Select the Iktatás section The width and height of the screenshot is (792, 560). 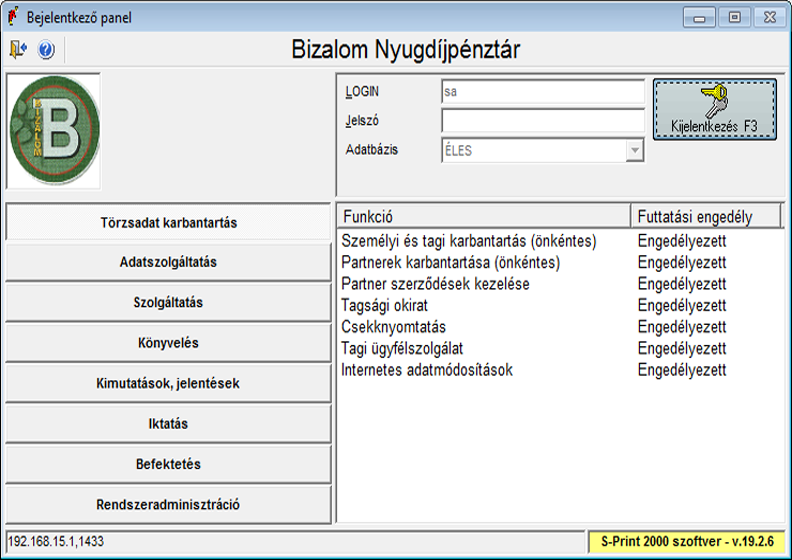[168, 424]
